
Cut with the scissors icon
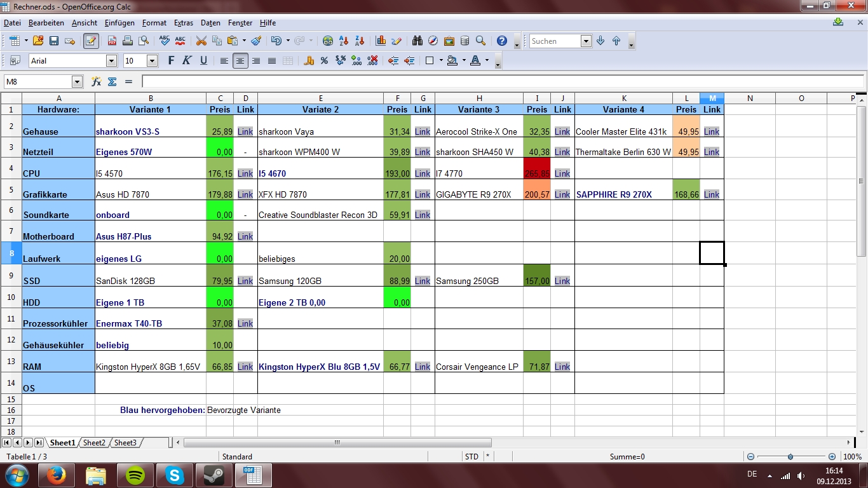click(x=201, y=41)
